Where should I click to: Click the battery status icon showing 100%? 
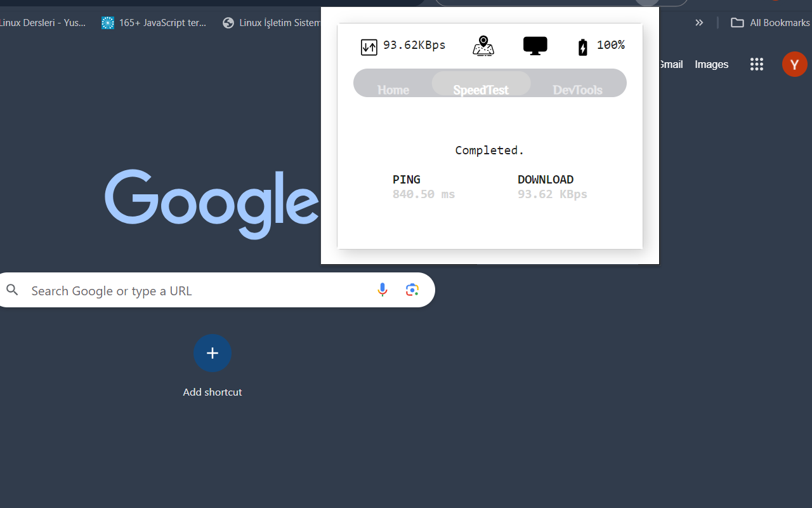(582, 45)
